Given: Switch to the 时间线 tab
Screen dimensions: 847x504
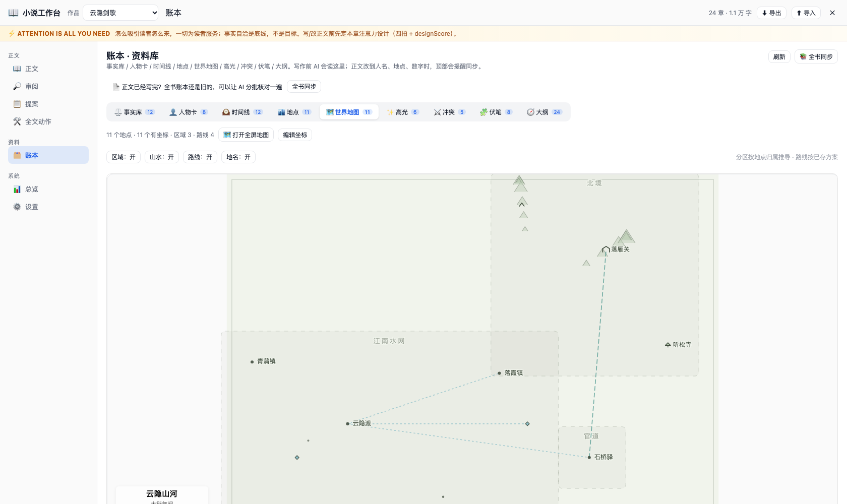Looking at the screenshot, I should coord(243,112).
